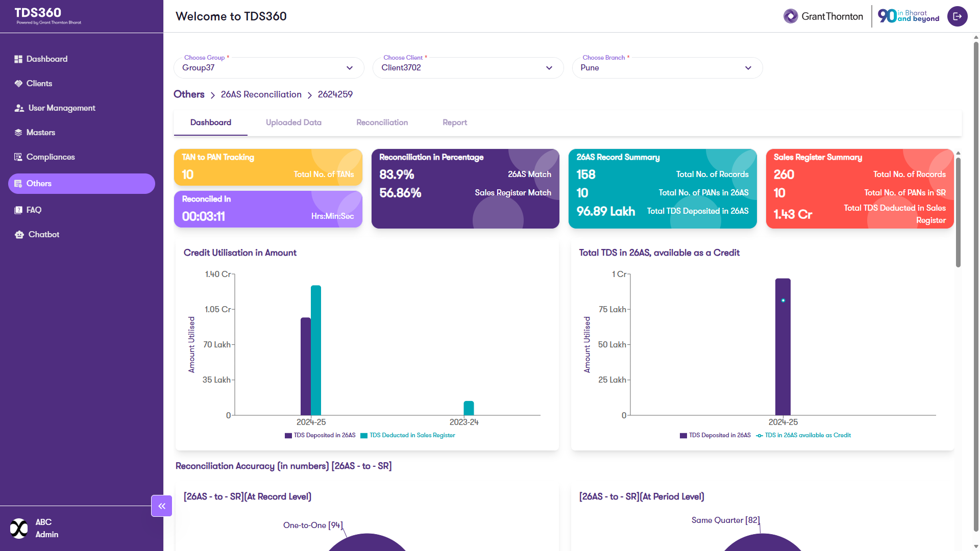The width and height of the screenshot is (980, 551).
Task: Toggle TDS Deducted in Sales Register legend
Action: (x=408, y=435)
